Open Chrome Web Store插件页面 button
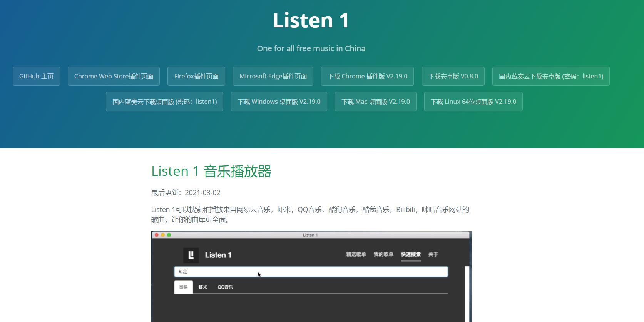 pyautogui.click(x=114, y=76)
